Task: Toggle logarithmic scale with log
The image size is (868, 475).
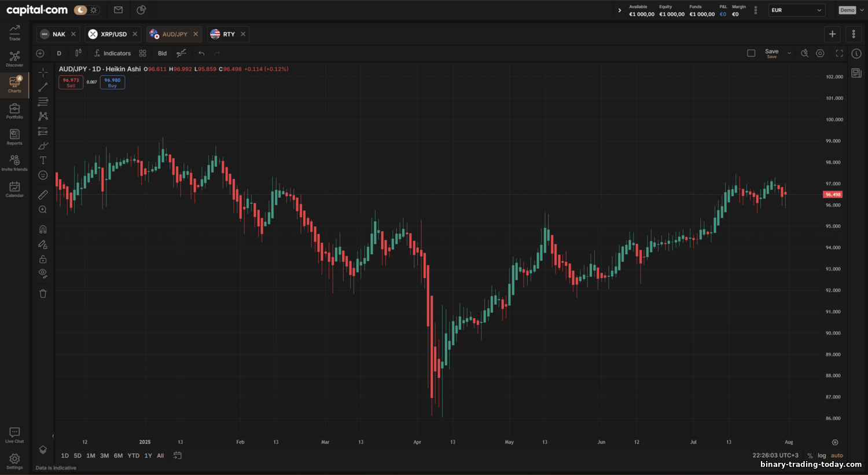Action: pos(822,455)
